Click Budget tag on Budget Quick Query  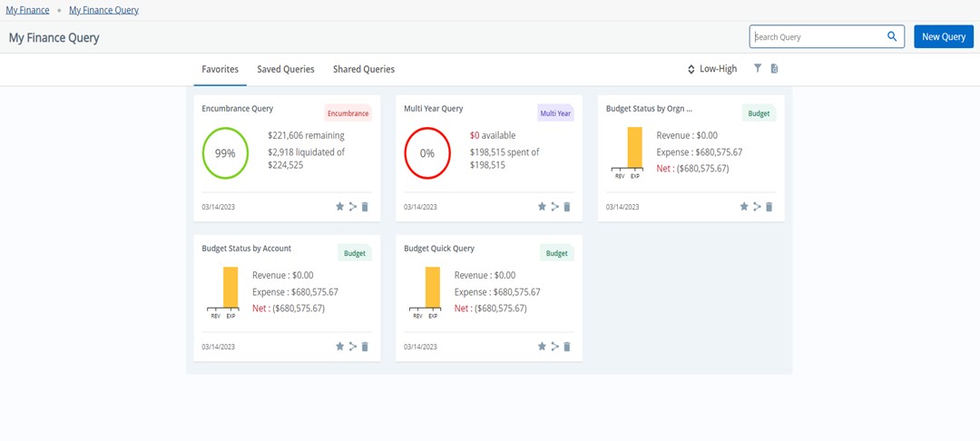tap(557, 253)
